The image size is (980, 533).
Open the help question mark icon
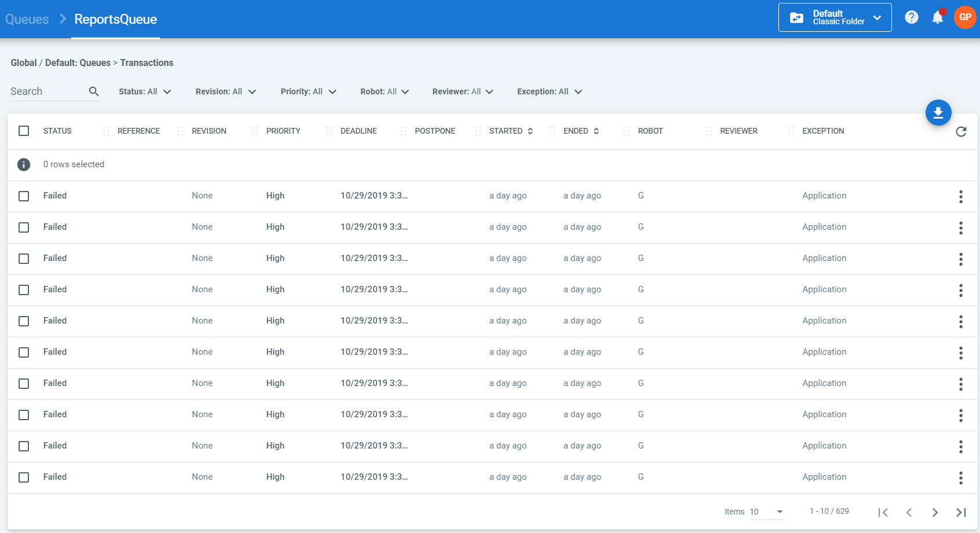[x=912, y=17]
